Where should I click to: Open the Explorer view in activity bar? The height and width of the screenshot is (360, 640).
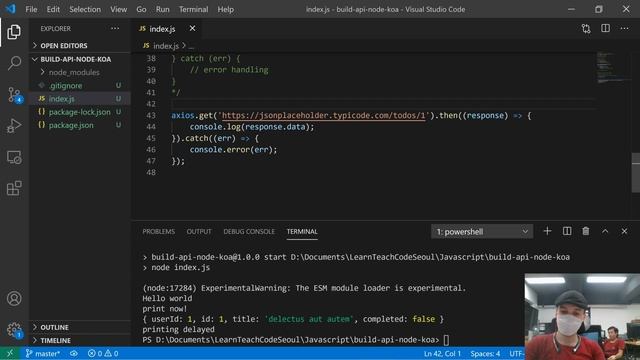(x=14, y=32)
